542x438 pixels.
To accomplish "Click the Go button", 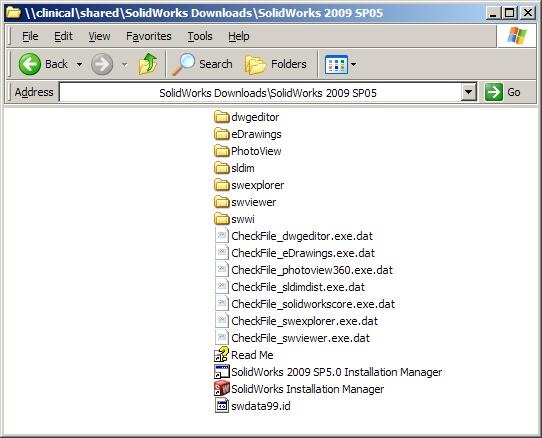I will (503, 92).
